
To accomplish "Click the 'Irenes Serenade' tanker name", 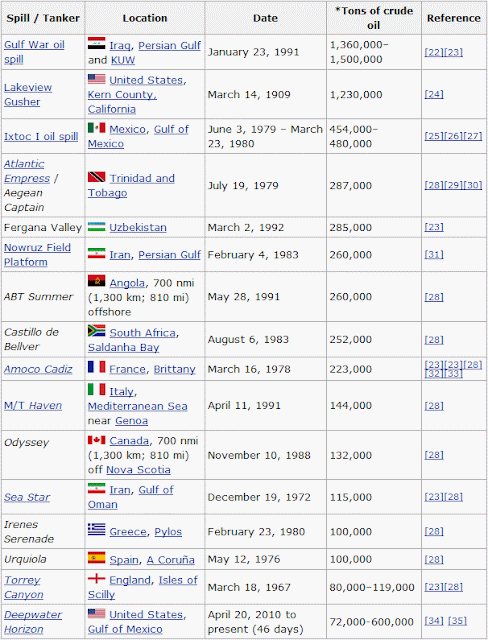I will (29, 531).
